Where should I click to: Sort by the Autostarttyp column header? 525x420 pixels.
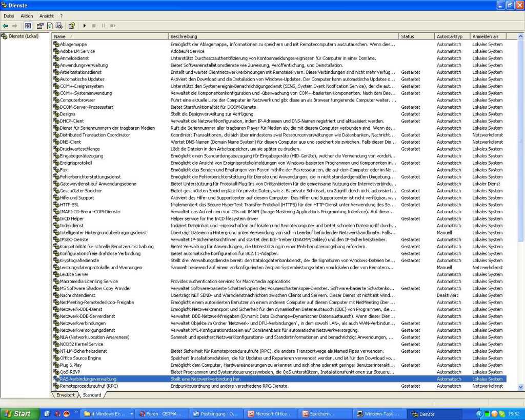coord(452,36)
